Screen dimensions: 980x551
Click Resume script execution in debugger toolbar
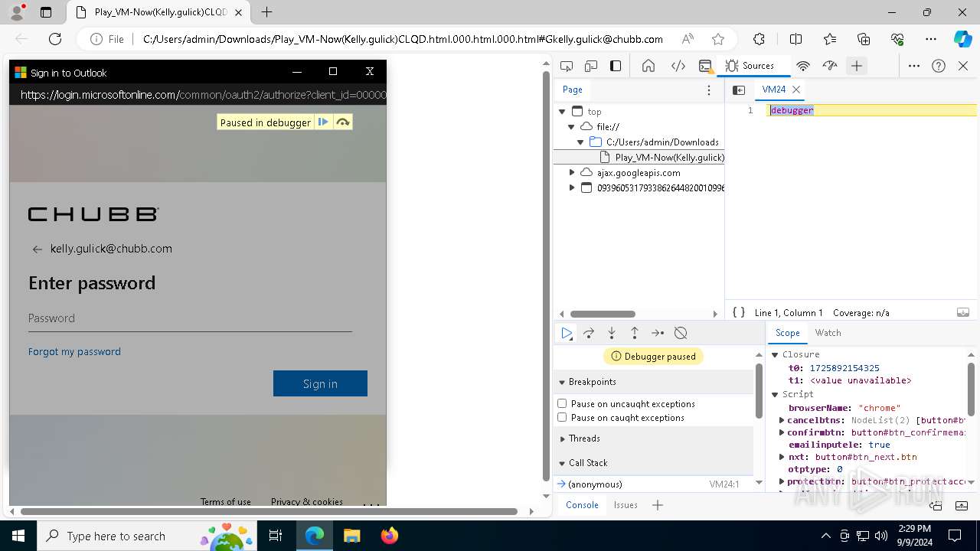567,333
